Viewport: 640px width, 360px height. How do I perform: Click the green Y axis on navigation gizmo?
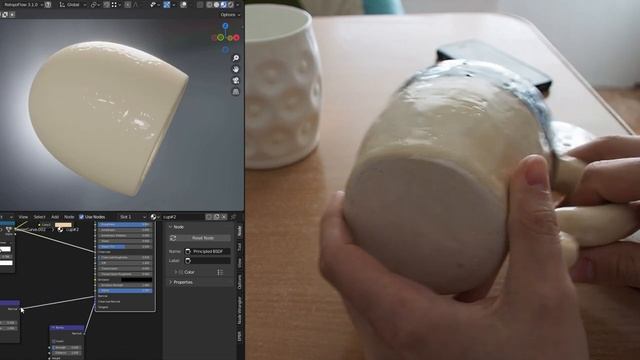pyautogui.click(x=220, y=38)
